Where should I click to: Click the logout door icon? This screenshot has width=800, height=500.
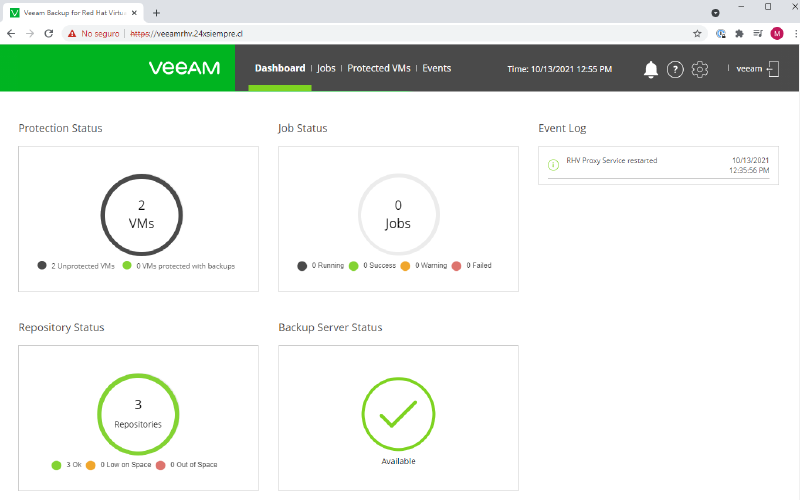coord(773,69)
